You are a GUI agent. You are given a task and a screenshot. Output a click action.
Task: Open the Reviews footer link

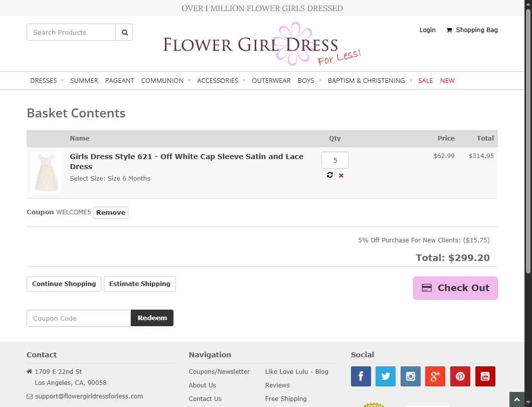tap(277, 385)
